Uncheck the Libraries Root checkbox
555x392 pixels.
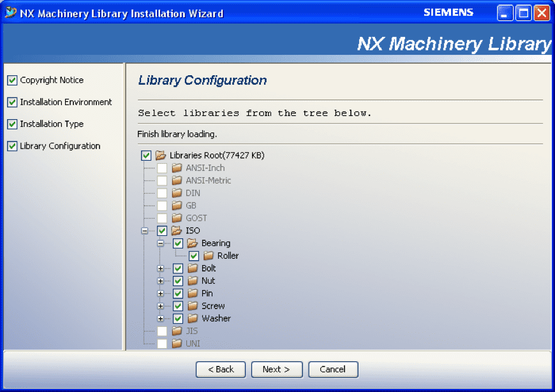tap(146, 156)
